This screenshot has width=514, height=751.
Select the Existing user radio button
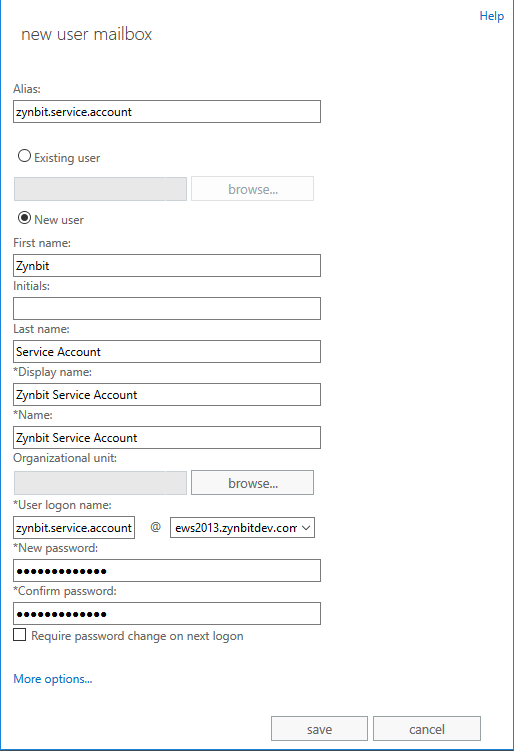click(24, 156)
